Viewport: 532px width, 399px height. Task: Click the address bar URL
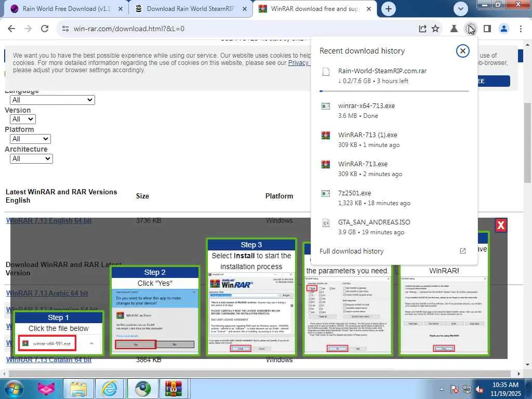[x=129, y=29]
